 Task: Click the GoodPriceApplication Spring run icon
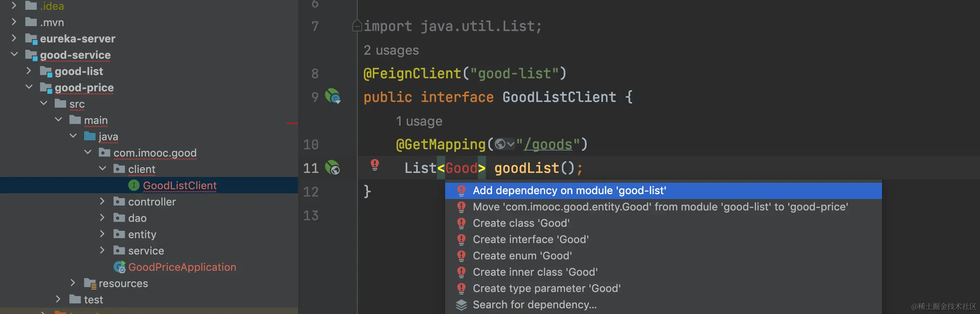tap(119, 267)
